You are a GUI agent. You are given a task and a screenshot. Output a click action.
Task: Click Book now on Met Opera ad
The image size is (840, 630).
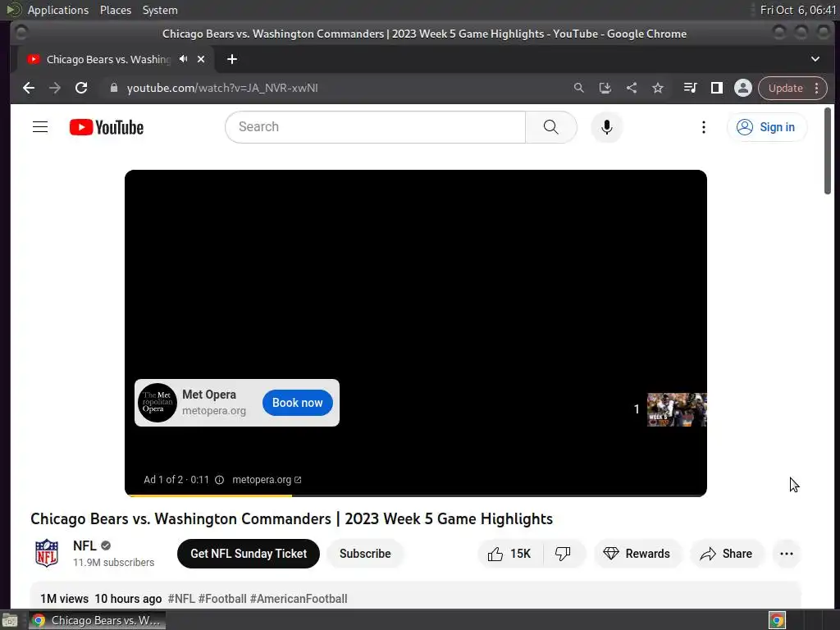[297, 402]
